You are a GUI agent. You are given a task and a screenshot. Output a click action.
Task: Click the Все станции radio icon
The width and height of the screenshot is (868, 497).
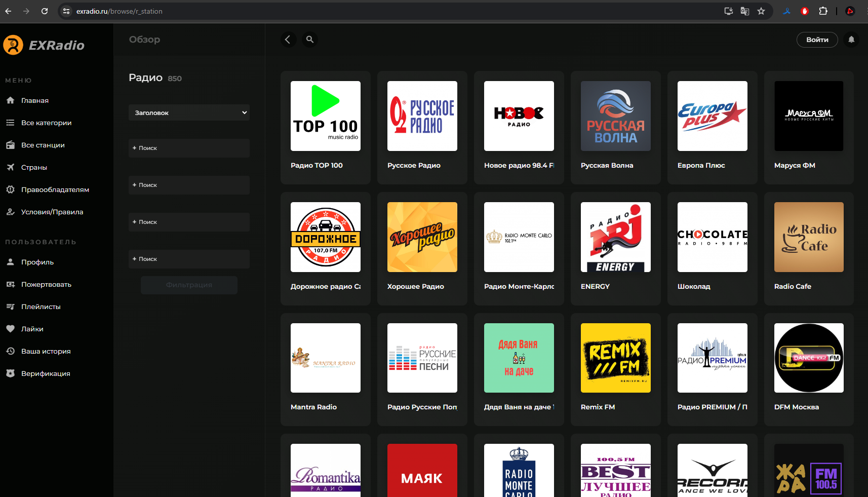point(10,145)
